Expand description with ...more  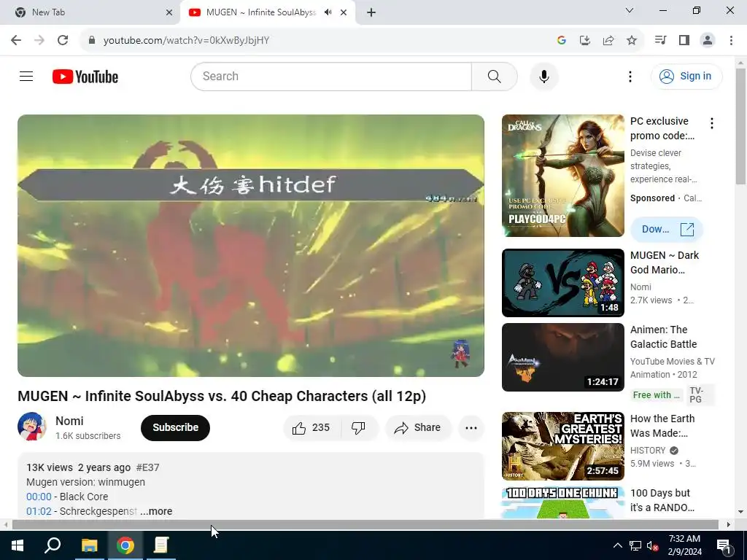coord(156,511)
